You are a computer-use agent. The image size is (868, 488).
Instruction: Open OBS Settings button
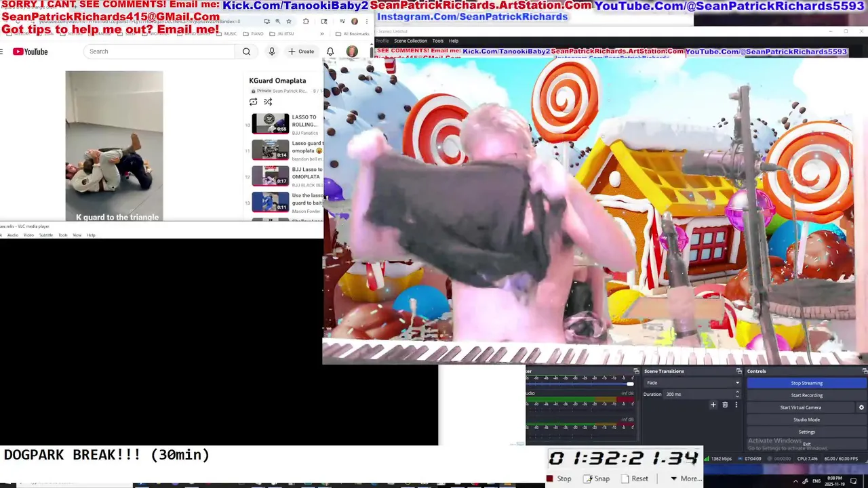(806, 432)
